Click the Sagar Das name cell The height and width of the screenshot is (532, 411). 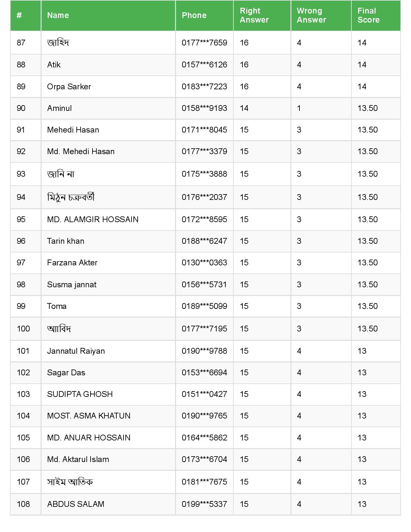coord(66,373)
